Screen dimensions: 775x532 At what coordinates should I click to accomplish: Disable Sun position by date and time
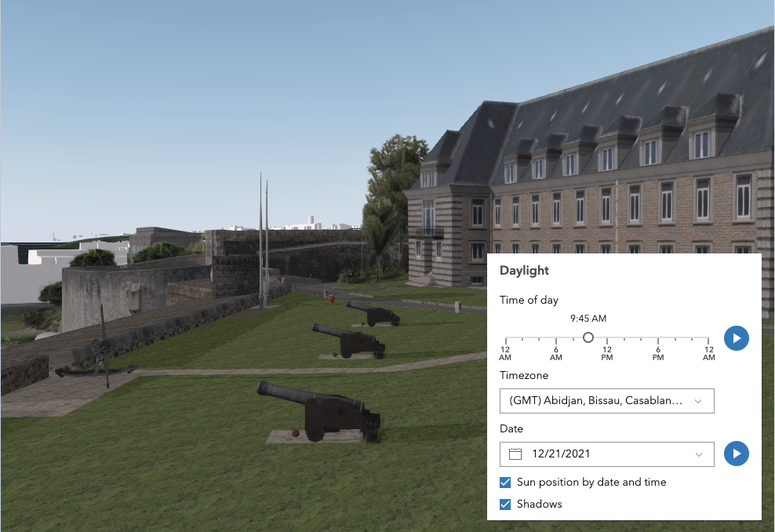click(505, 482)
